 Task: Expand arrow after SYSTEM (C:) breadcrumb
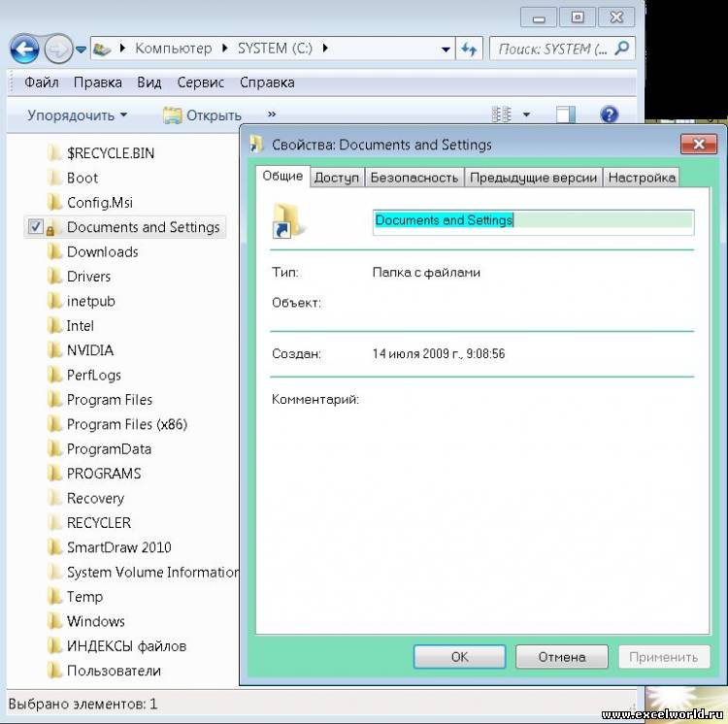(x=325, y=48)
